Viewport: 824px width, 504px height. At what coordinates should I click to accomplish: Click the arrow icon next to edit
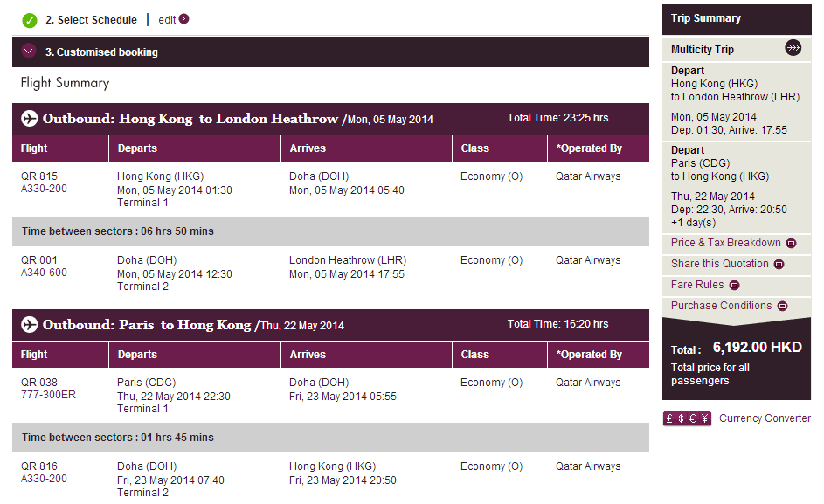coord(183,19)
